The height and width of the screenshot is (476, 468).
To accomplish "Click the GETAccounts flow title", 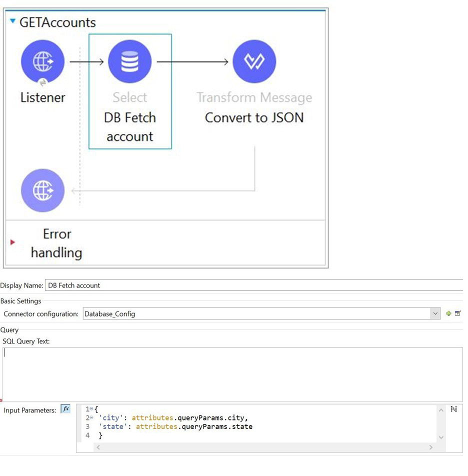I will coord(57,22).
